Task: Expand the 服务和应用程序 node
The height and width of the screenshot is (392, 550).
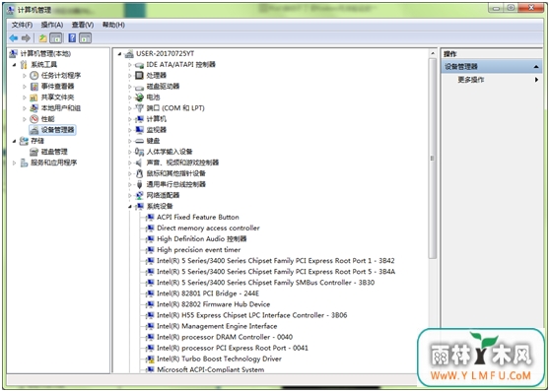Action: pyautogui.click(x=15, y=163)
